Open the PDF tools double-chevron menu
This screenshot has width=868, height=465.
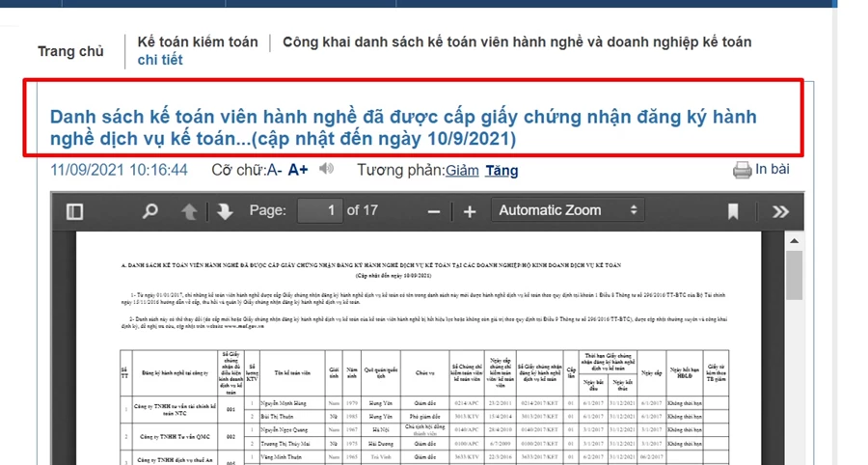(780, 211)
